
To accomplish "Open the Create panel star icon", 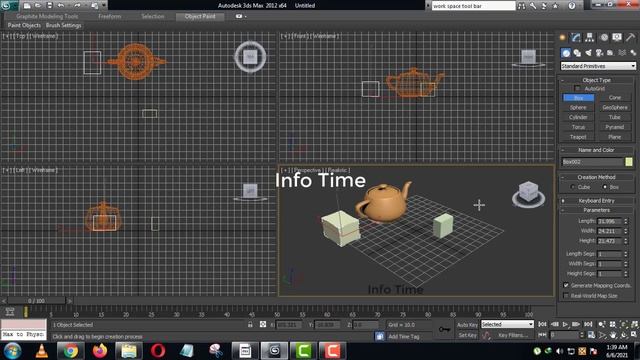I will coord(563,38).
